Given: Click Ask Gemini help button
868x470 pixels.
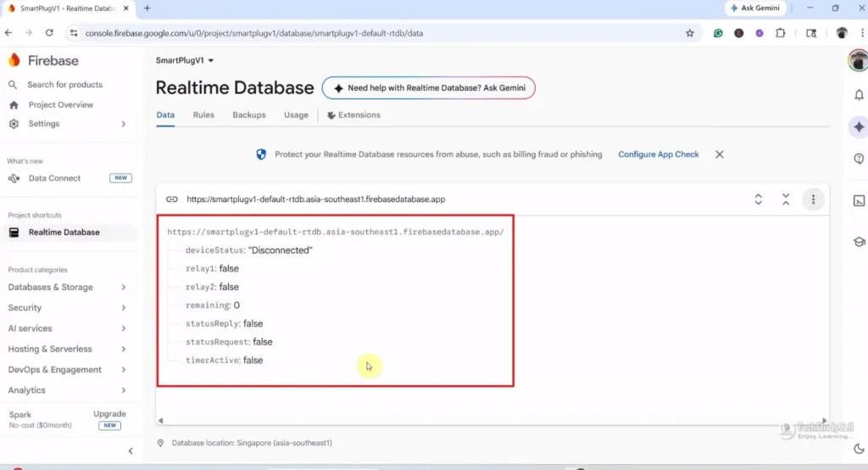Looking at the screenshot, I should [428, 87].
